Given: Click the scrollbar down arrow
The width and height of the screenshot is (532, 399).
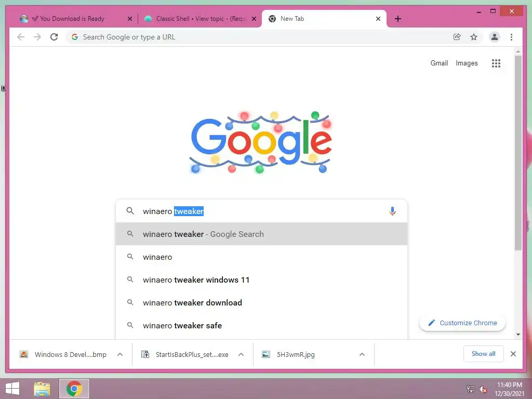Looking at the screenshot, I should tap(518, 335).
